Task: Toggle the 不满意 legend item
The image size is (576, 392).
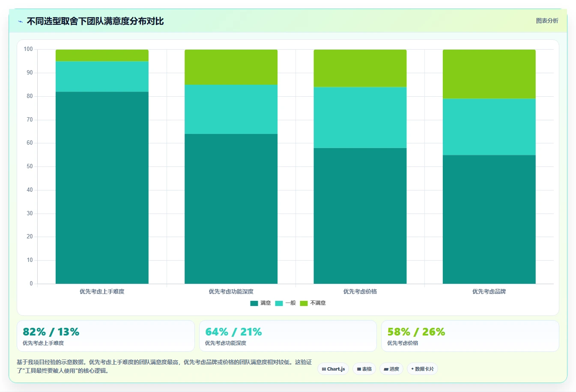Action: (313, 303)
